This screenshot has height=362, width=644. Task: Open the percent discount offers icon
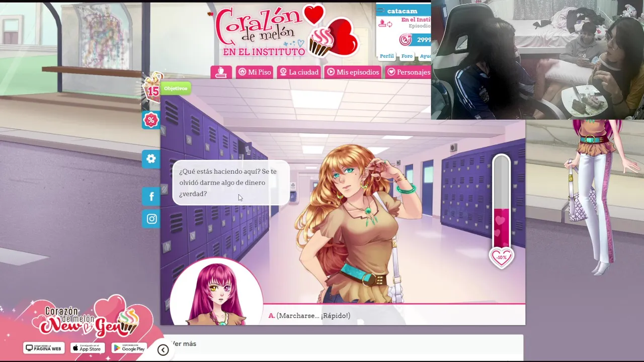tap(151, 120)
